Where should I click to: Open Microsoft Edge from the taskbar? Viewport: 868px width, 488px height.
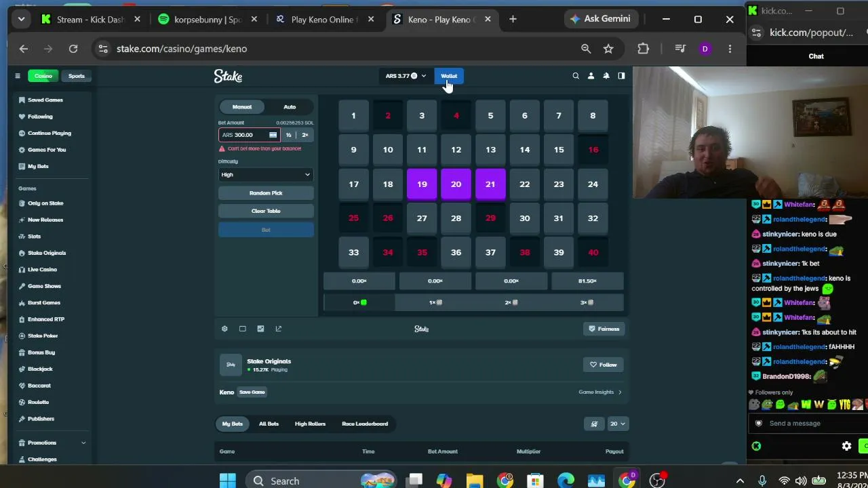(x=566, y=481)
